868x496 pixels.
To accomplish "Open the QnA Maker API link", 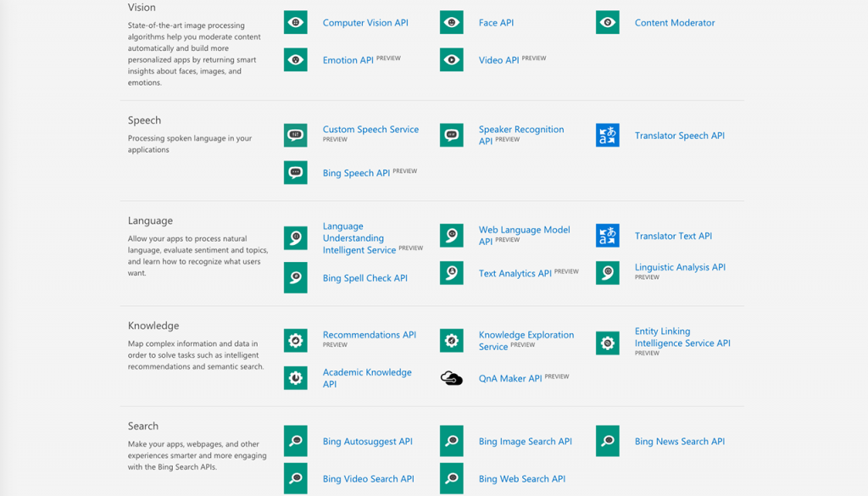I will pyautogui.click(x=509, y=379).
